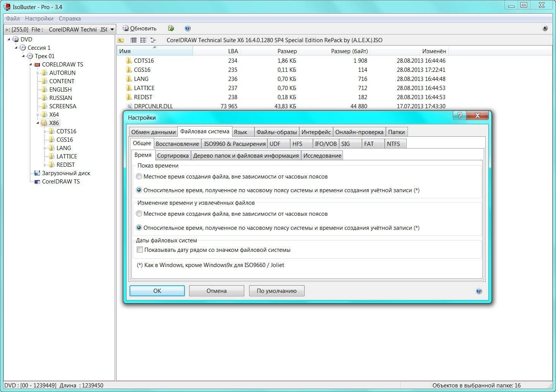Switch to Файлы-образы tab
Screen dimensions: 556x392
(276, 132)
